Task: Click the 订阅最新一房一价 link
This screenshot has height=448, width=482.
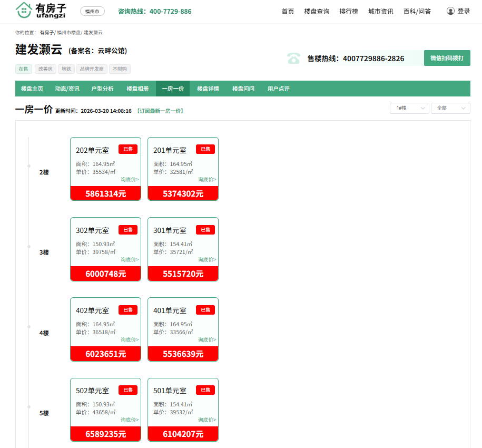Action: [x=160, y=111]
